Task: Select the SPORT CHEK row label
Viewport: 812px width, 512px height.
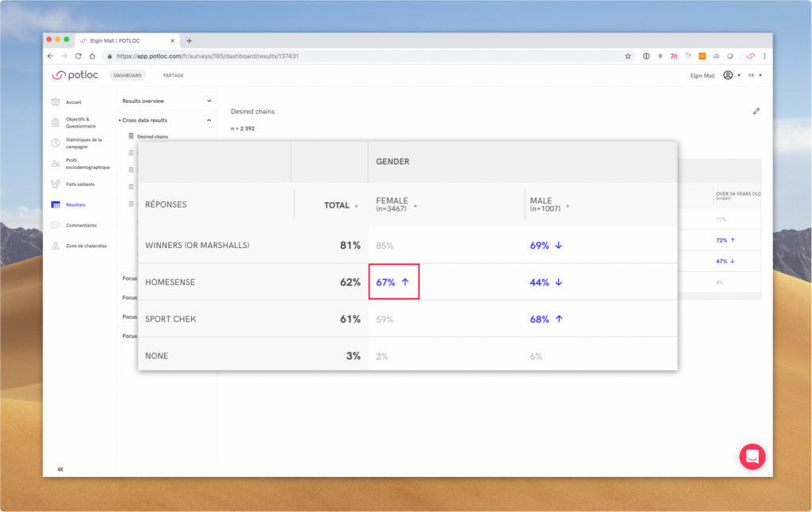Action: (171, 319)
